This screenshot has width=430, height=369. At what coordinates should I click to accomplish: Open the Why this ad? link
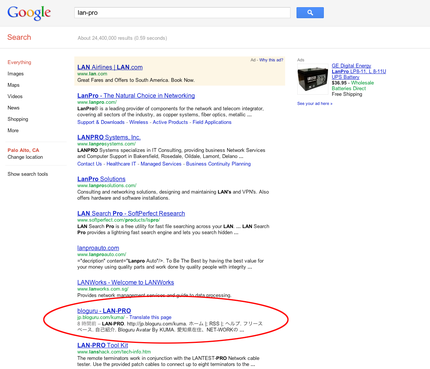coord(271,60)
